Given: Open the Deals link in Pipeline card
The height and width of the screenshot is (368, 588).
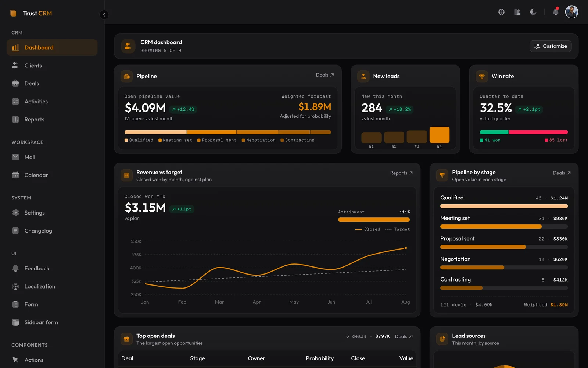Looking at the screenshot, I should point(325,75).
